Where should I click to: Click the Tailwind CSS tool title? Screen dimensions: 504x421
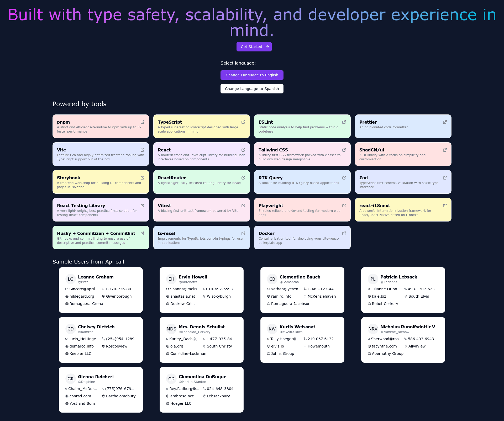tap(273, 150)
